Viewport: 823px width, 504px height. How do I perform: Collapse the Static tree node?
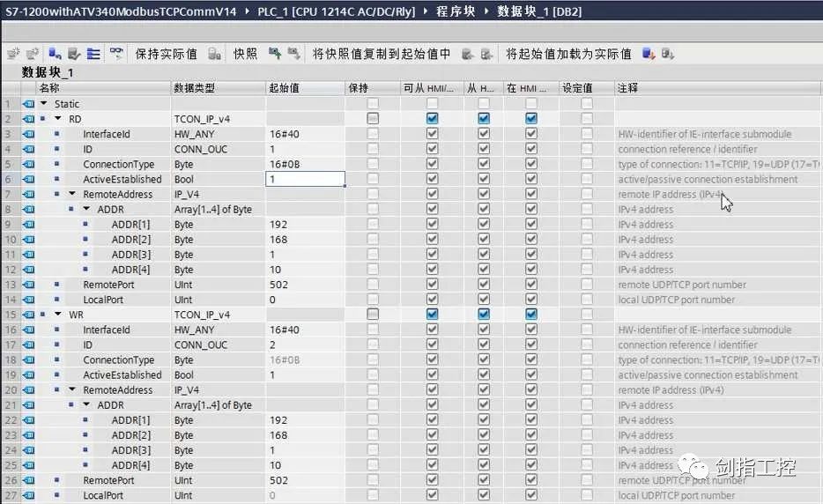(x=44, y=104)
